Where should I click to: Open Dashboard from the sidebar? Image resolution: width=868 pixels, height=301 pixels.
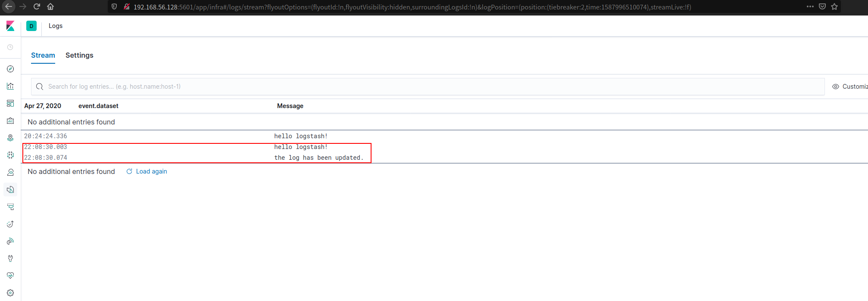[10, 103]
